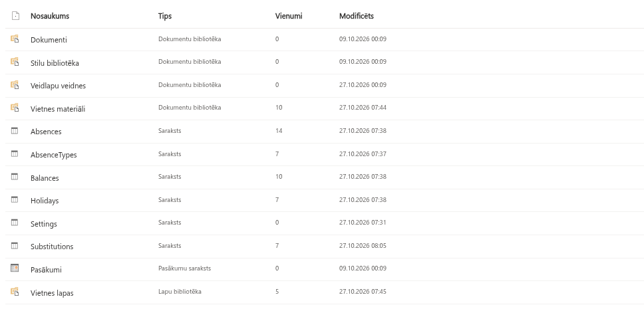
Task: Click the Stilu bibliotēka library icon
Action: (x=15, y=62)
